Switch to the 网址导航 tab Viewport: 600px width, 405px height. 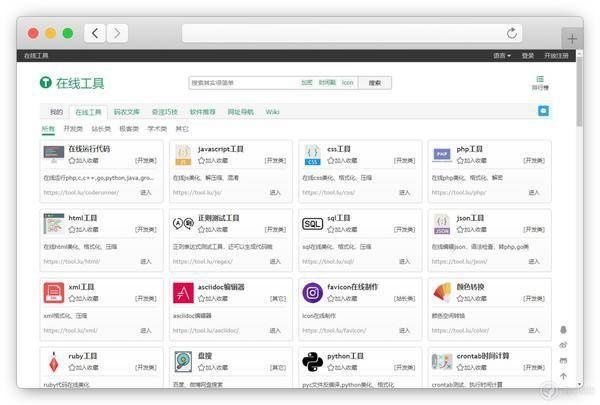point(241,112)
